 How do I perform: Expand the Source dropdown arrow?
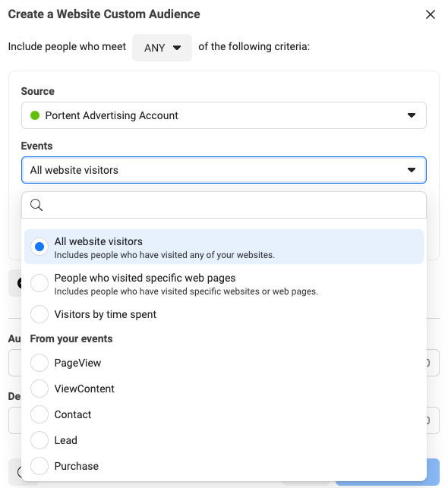pos(412,115)
